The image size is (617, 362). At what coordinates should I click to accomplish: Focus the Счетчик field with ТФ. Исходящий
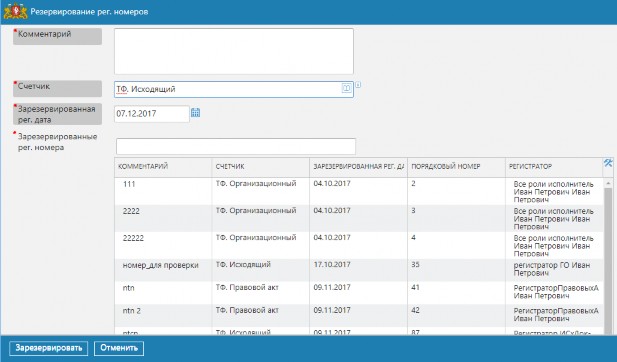click(234, 89)
